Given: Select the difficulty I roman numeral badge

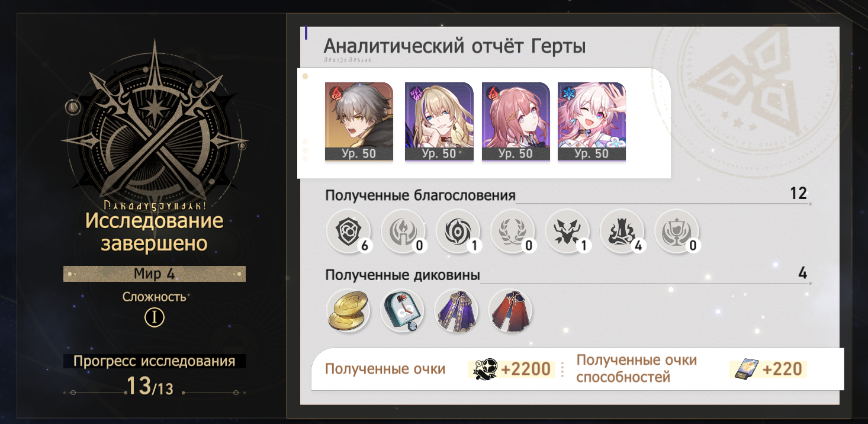Looking at the screenshot, I should 155,318.
